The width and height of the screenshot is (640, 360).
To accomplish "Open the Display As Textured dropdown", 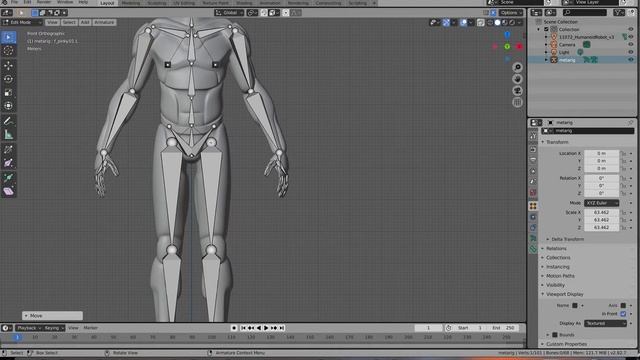I will point(605,323).
